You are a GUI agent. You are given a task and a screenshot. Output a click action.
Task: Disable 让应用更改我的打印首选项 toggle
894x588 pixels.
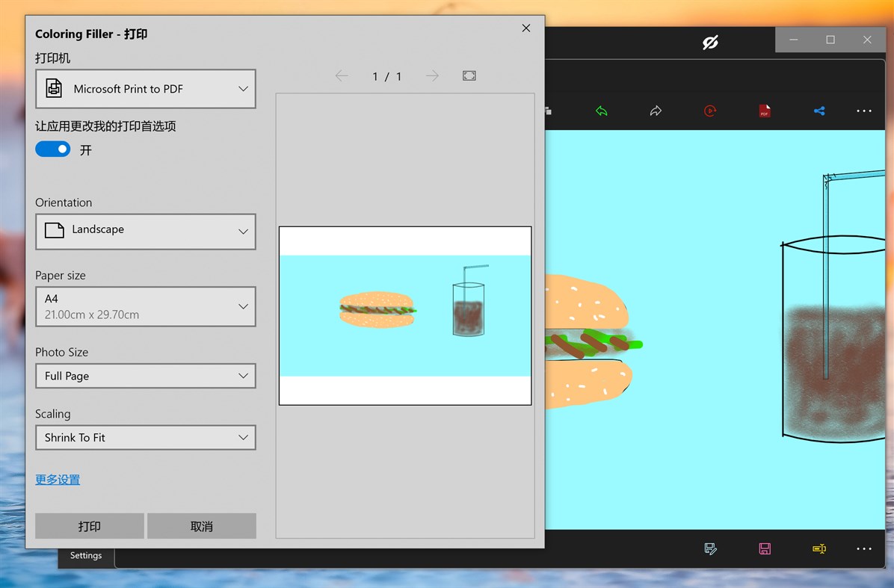(52, 149)
